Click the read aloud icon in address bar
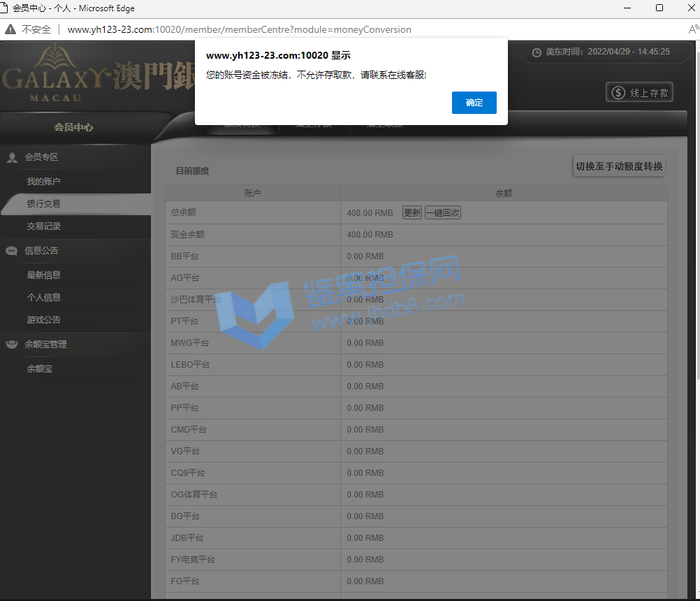The image size is (700, 601). [x=692, y=29]
